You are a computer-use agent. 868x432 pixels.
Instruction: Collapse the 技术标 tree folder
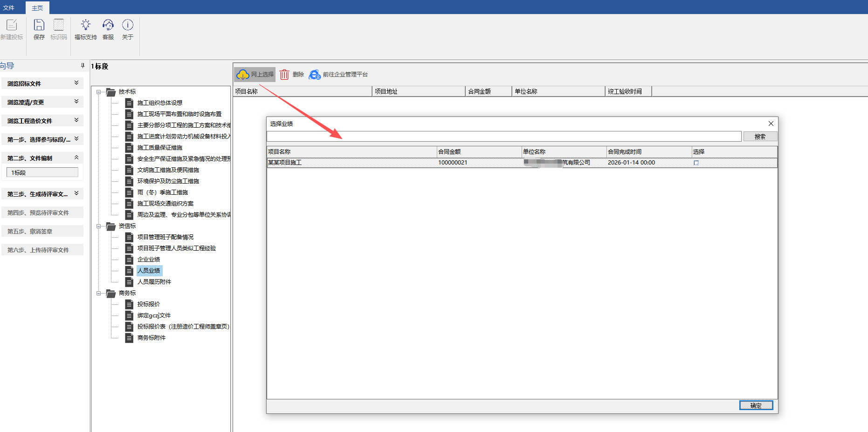(99, 92)
